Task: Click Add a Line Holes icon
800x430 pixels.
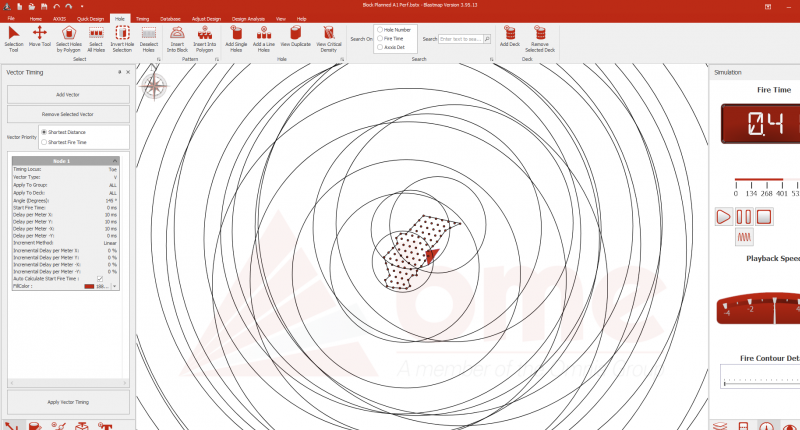Action: click(265, 38)
